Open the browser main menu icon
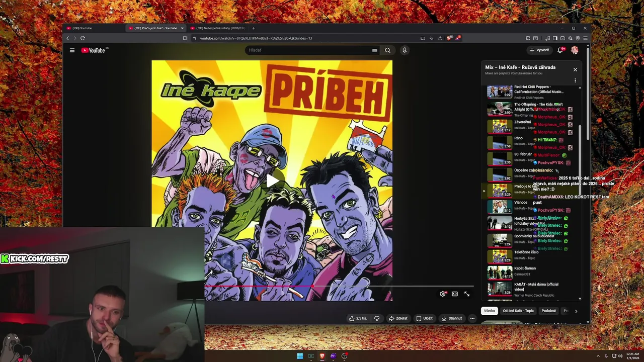This screenshot has height=362, width=644. 585,38
